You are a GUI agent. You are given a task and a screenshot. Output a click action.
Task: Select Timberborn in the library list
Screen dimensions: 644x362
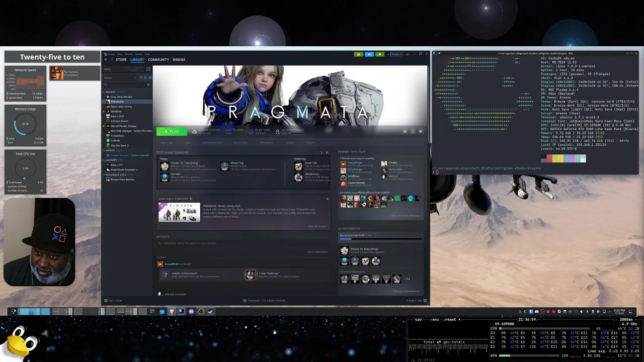[127, 136]
